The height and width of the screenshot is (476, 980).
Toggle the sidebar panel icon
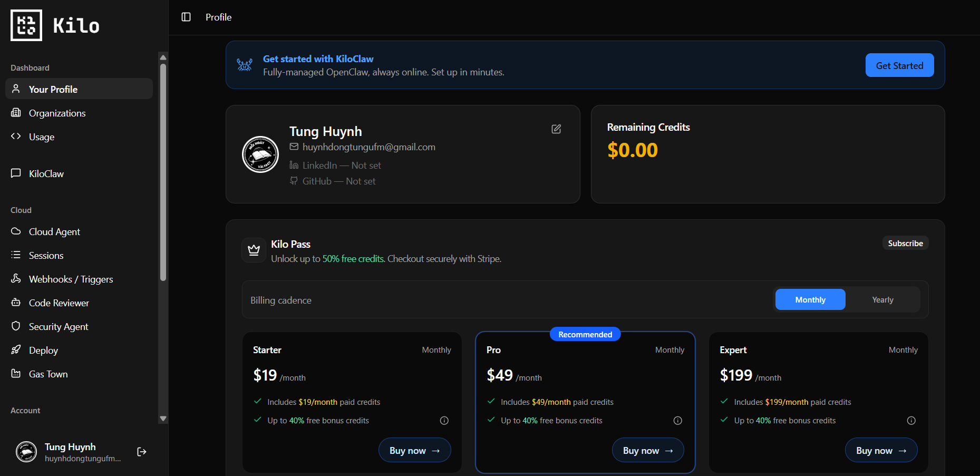coord(186,17)
